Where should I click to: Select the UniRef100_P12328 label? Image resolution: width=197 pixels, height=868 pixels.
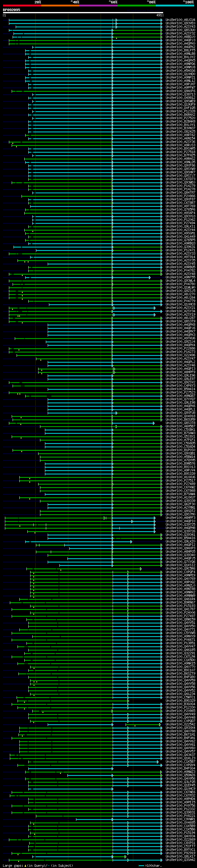pyautogui.click(x=180, y=111)
